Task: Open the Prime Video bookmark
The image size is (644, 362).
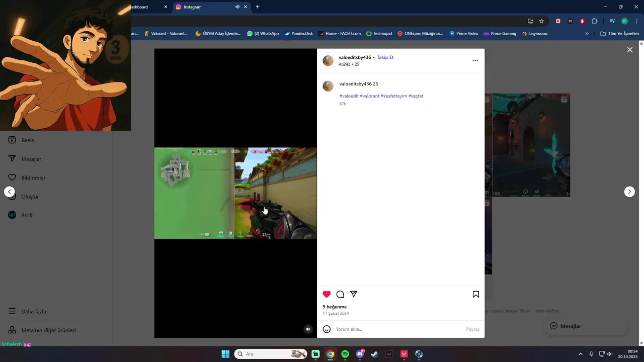Action: click(x=463, y=34)
